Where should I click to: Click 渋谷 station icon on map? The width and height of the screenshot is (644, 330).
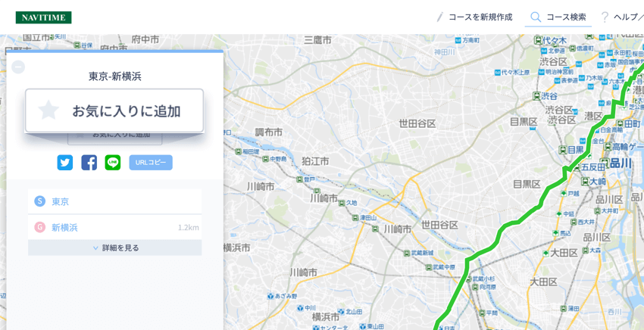tap(536, 96)
